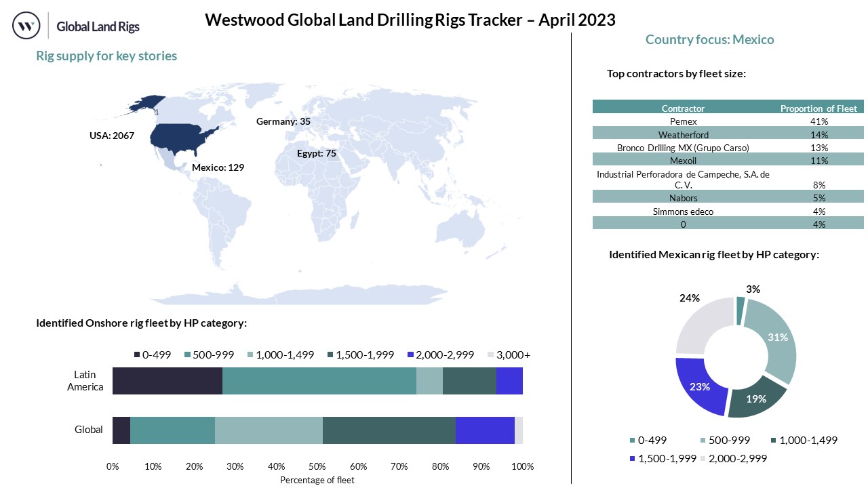Click Latin America 500-999 bar segment
868x488 pixels.
[319, 381]
